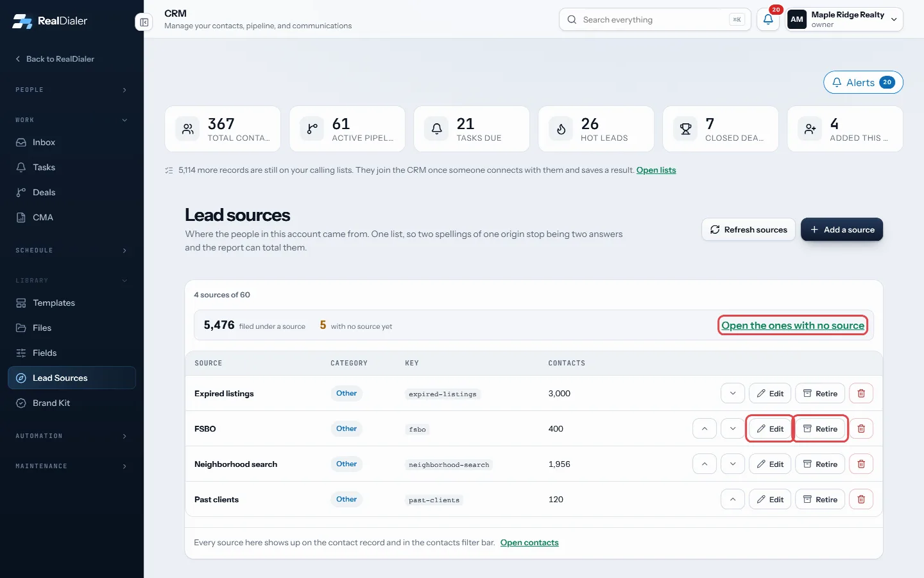
Task: Focus the Search everything field
Action: tap(654, 19)
